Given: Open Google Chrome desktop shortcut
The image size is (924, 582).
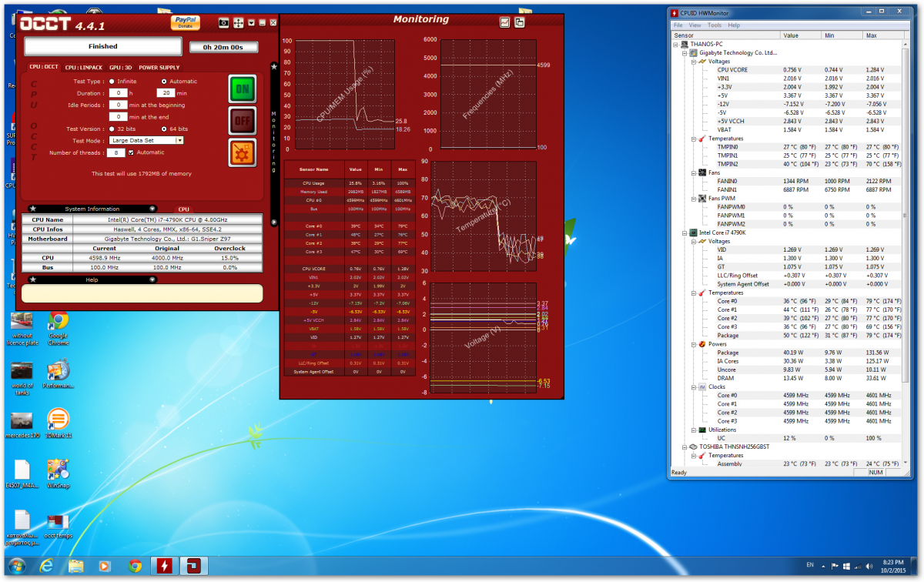Looking at the screenshot, I should (x=58, y=327).
